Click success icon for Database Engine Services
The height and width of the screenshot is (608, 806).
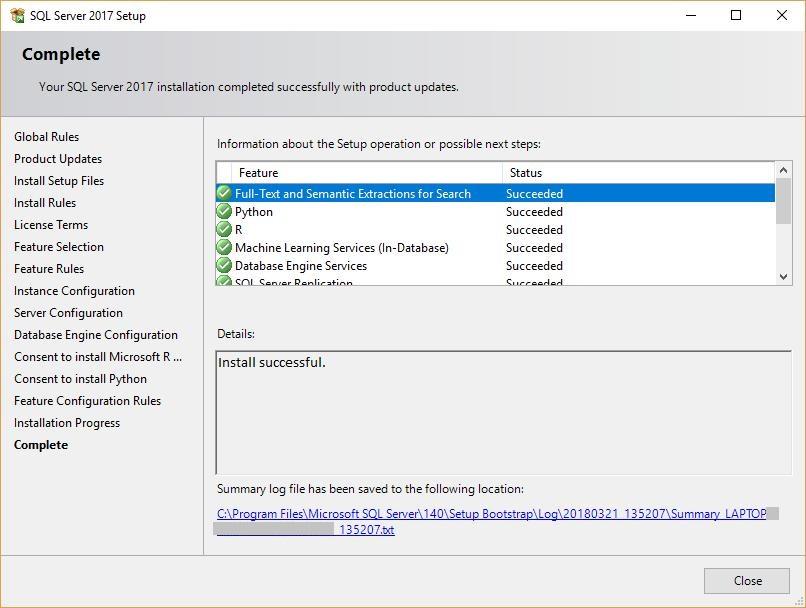tap(224, 265)
